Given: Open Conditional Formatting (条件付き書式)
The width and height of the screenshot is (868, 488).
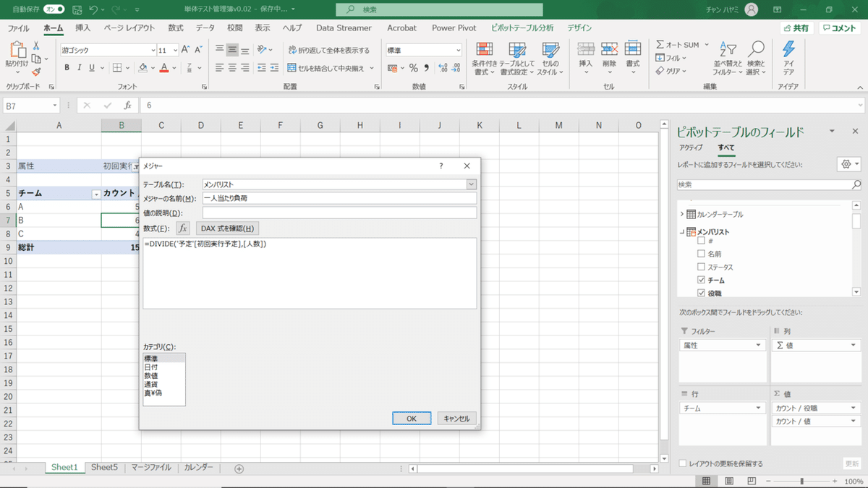Looking at the screenshot, I should [484, 59].
